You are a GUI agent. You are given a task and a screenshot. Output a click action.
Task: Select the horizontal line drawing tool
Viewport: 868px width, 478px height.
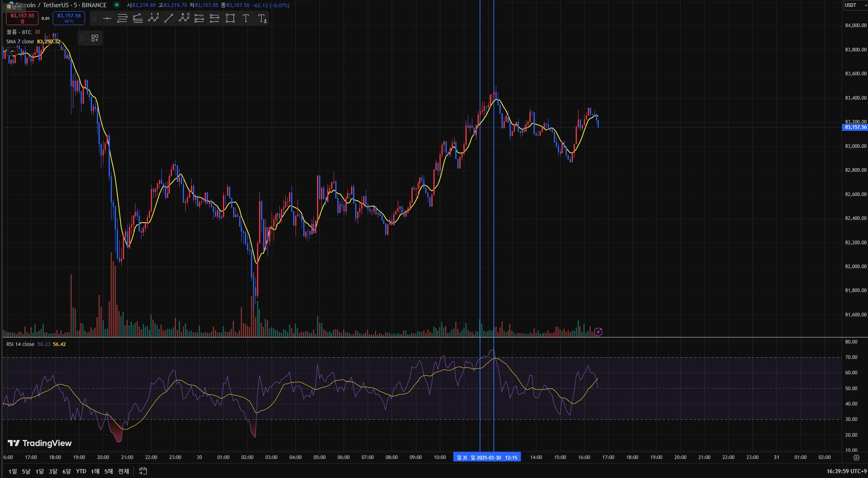click(107, 19)
